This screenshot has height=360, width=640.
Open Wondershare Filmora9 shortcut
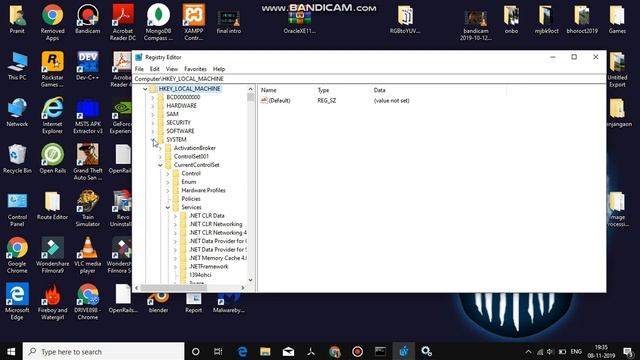pos(52,256)
